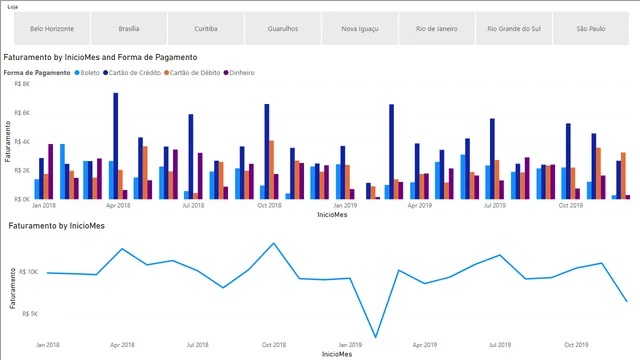This screenshot has height=360, width=640.
Task: Click the Apr 2018 label on bar chart axis
Action: 118,205
